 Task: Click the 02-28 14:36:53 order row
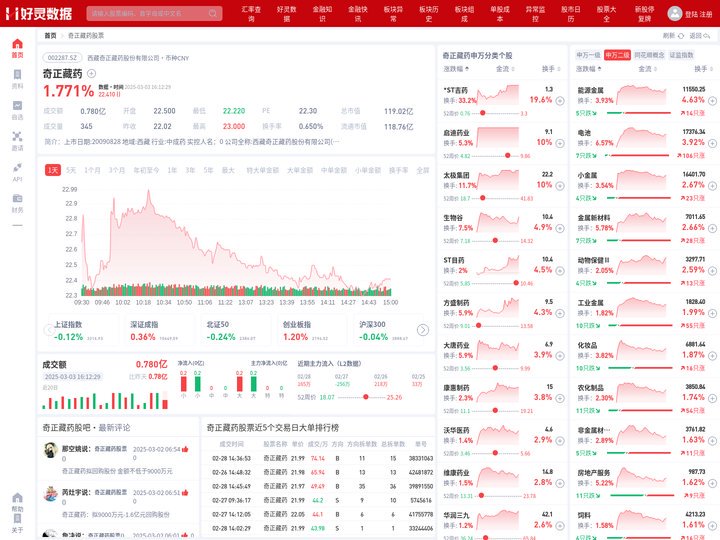318,458
